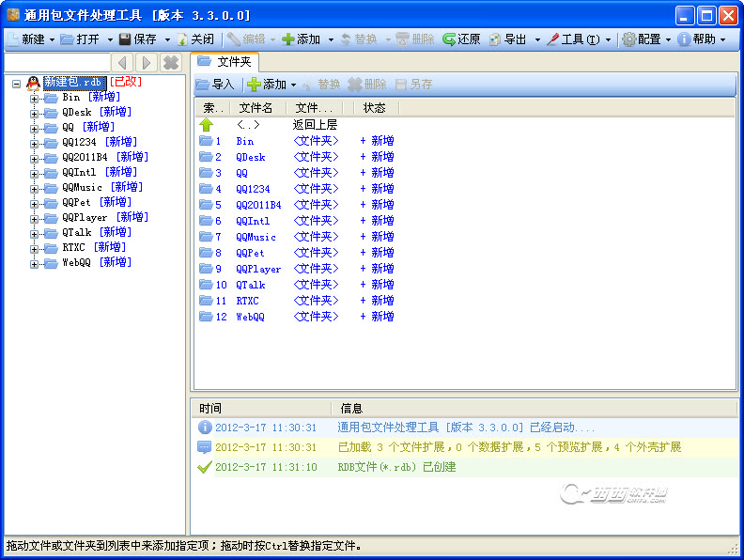Click the 保存 (Save) toolbar icon

125,39
